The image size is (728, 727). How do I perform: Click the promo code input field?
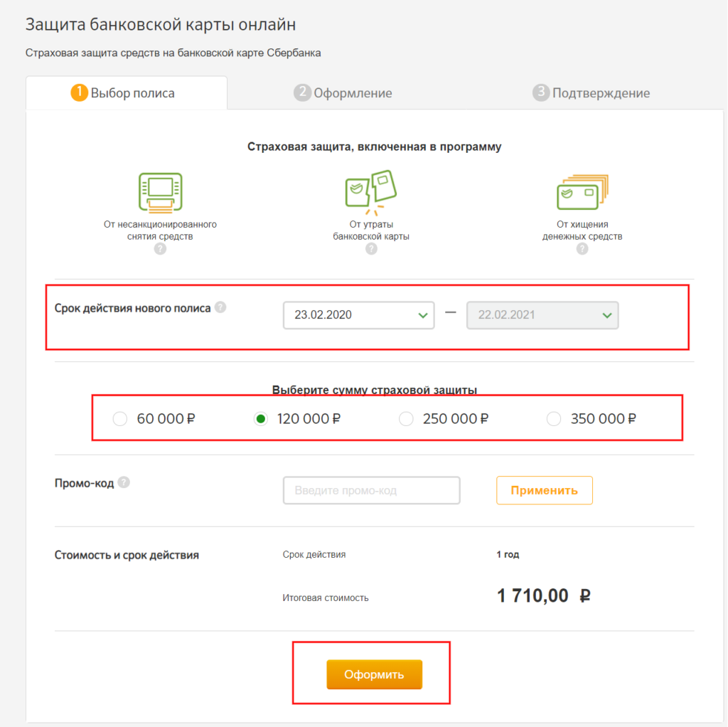pos(371,490)
